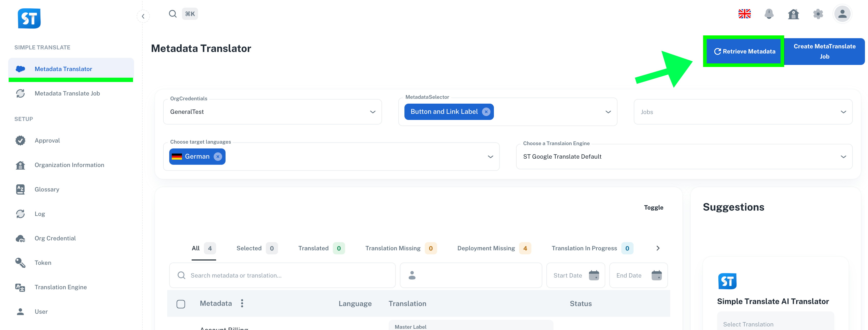
Task: Expand the OrgCredentials dropdown showing GeneralTest
Action: pos(372,112)
